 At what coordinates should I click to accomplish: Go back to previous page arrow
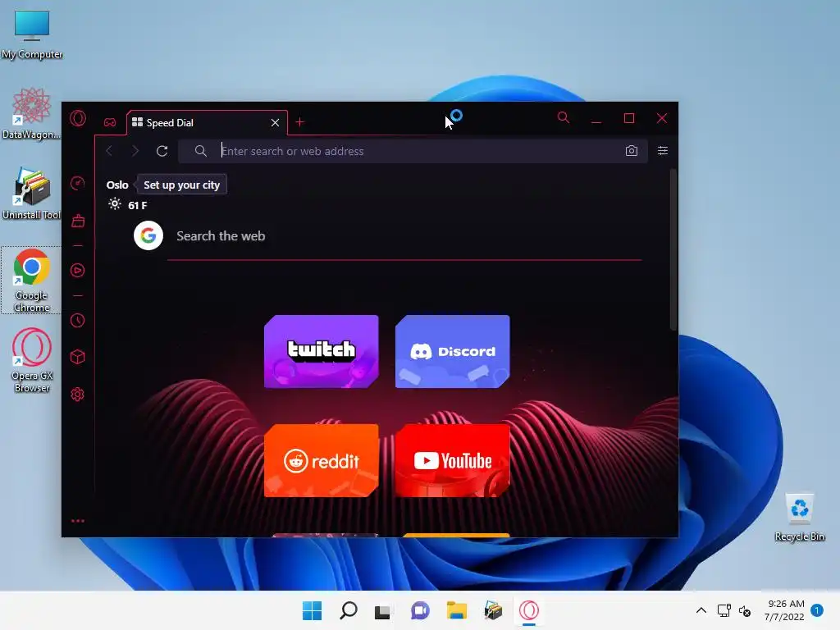tap(109, 151)
